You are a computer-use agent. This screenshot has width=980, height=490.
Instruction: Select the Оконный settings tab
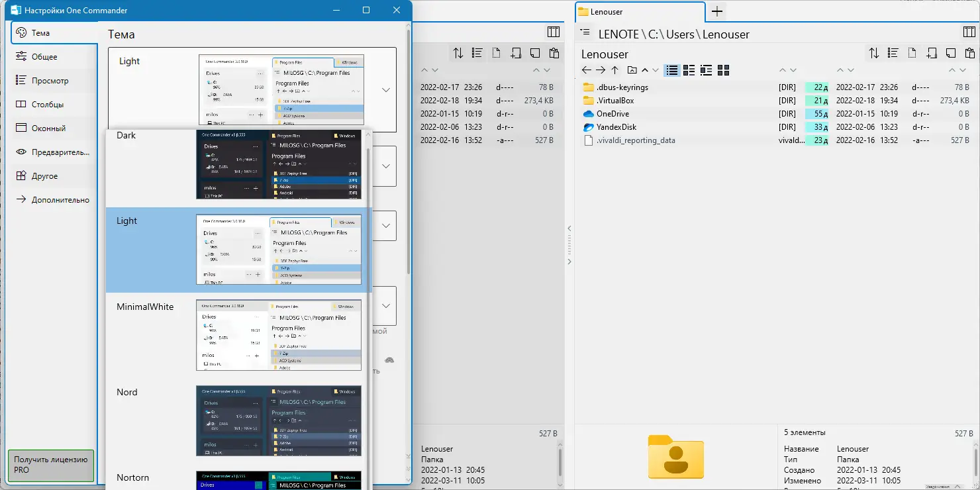(54, 128)
